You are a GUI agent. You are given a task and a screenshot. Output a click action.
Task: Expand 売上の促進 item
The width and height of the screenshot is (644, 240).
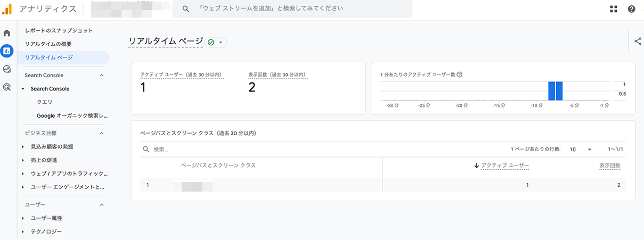pyautogui.click(x=23, y=160)
